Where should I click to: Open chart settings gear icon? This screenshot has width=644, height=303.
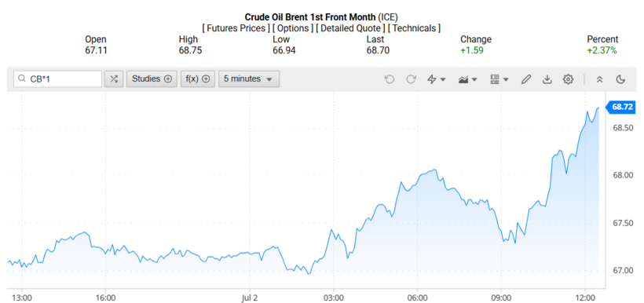(568, 79)
